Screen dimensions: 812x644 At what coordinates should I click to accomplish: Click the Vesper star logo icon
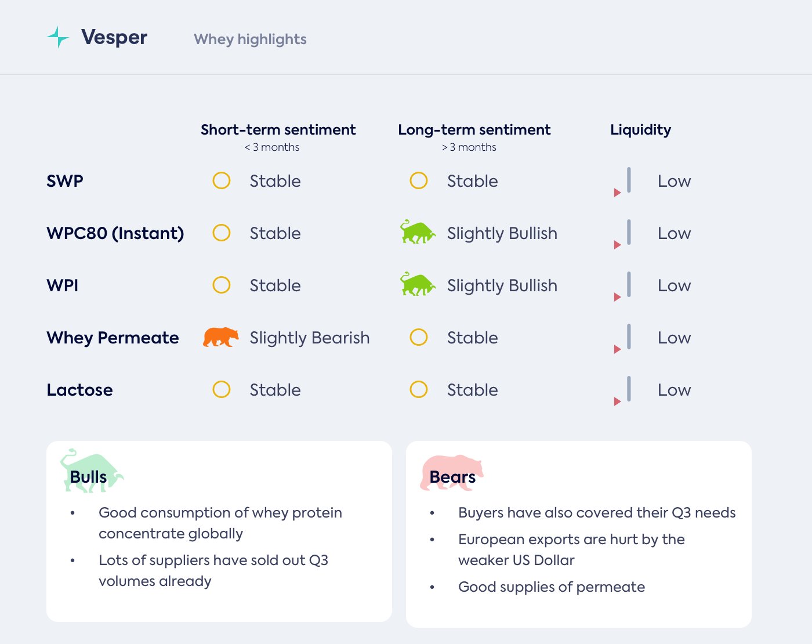(57, 37)
